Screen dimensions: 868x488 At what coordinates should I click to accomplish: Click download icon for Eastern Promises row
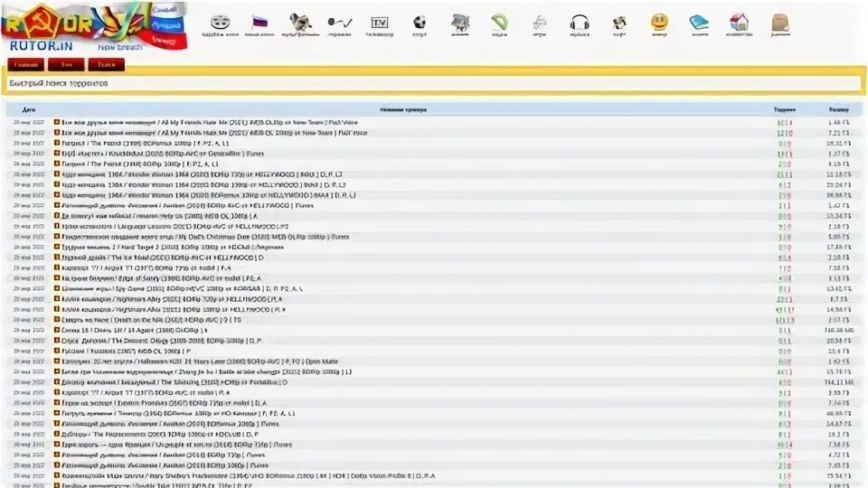pos(56,403)
